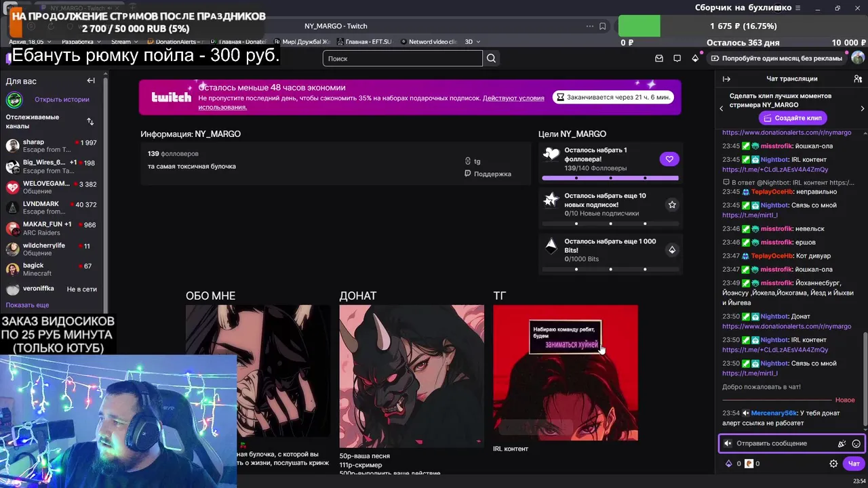Click the Bits diamond icon in the top bar
The image size is (868, 488).
pos(695,58)
